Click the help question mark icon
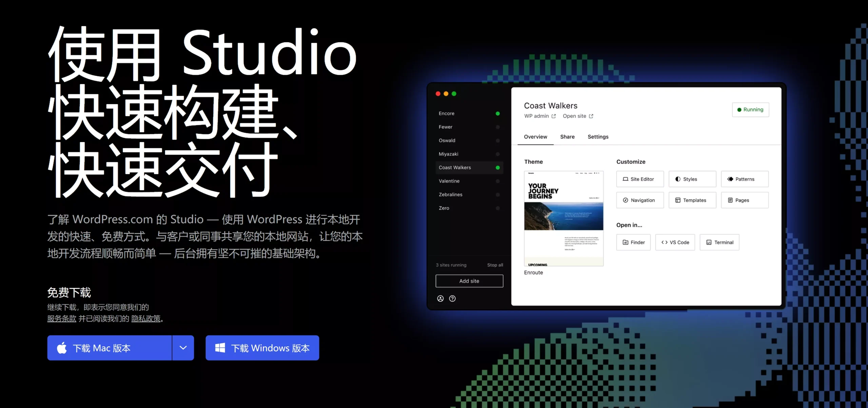The width and height of the screenshot is (868, 408). [452, 299]
